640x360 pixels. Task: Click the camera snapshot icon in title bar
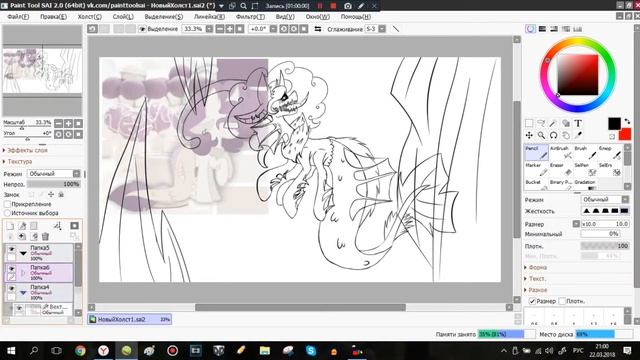click(x=348, y=6)
